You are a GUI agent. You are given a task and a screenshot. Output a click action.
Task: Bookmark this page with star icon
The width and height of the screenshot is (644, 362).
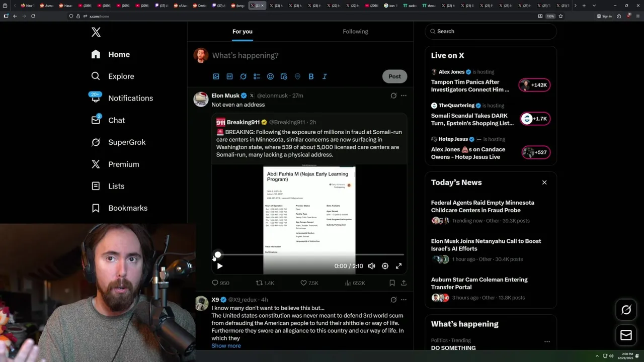coord(560,16)
